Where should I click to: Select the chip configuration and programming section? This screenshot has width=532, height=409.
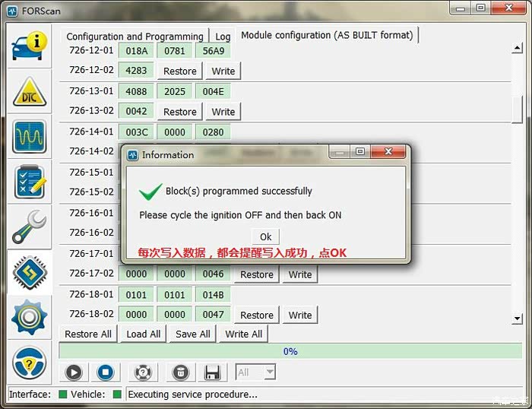[x=30, y=273]
